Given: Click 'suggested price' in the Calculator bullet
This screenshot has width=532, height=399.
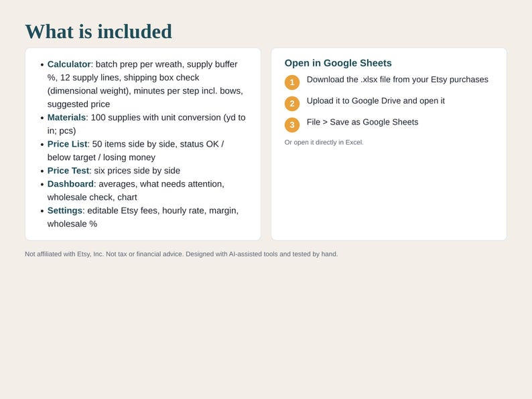Looking at the screenshot, I should [x=78, y=104].
